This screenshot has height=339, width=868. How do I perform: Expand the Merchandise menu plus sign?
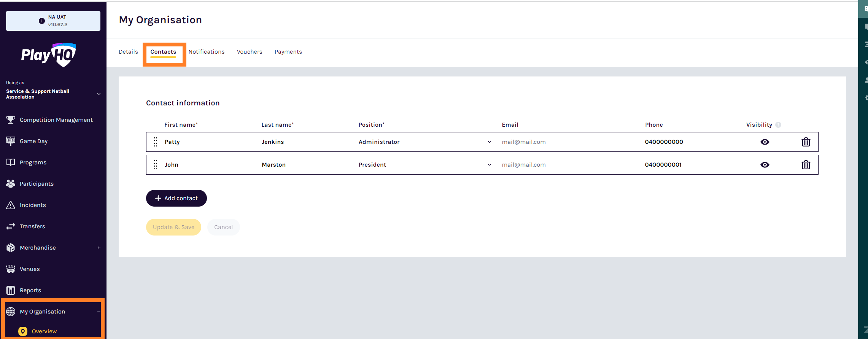pos(99,248)
